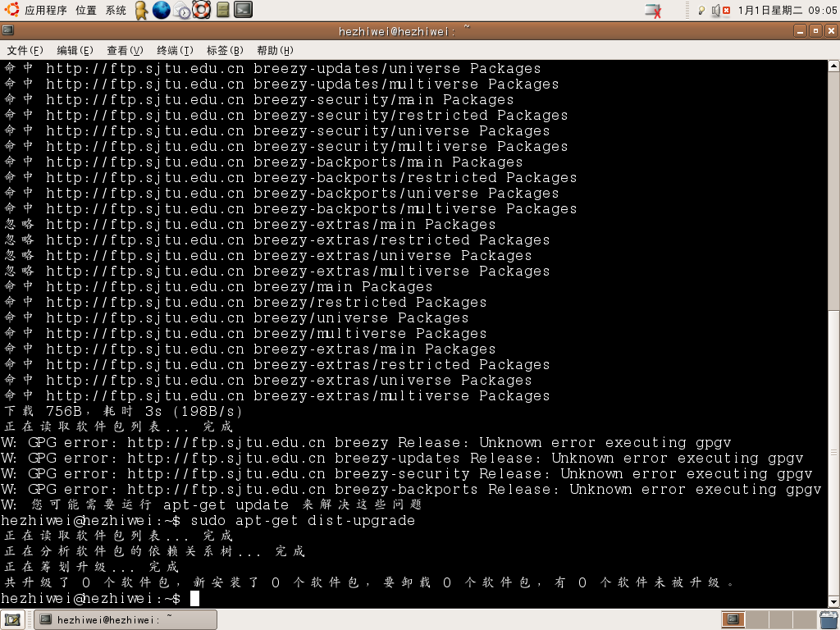This screenshot has width=840, height=630.
Task: Click the 'breezy-backports/multiverse Packages' line
Action: (290, 208)
